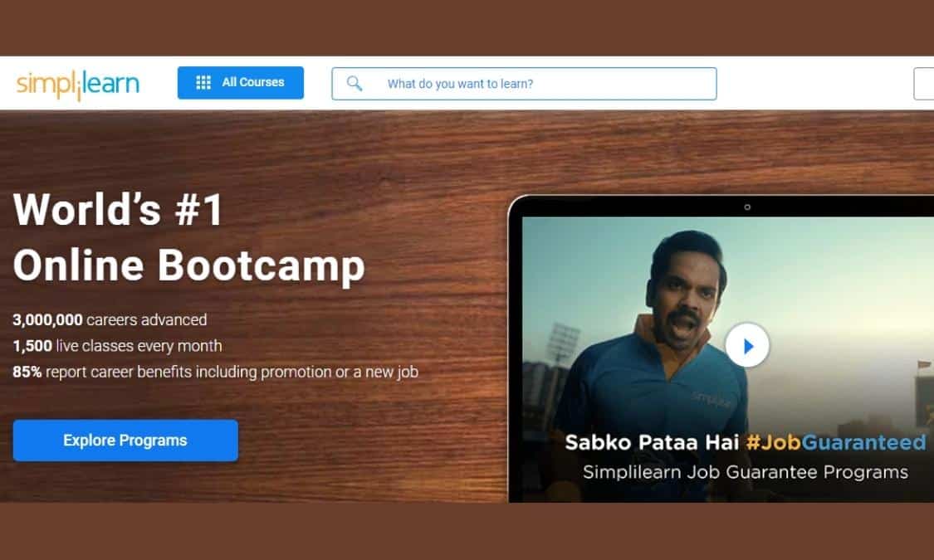The width and height of the screenshot is (934, 560).
Task: Focus the 'What do you want to learn?' field
Action: point(524,84)
